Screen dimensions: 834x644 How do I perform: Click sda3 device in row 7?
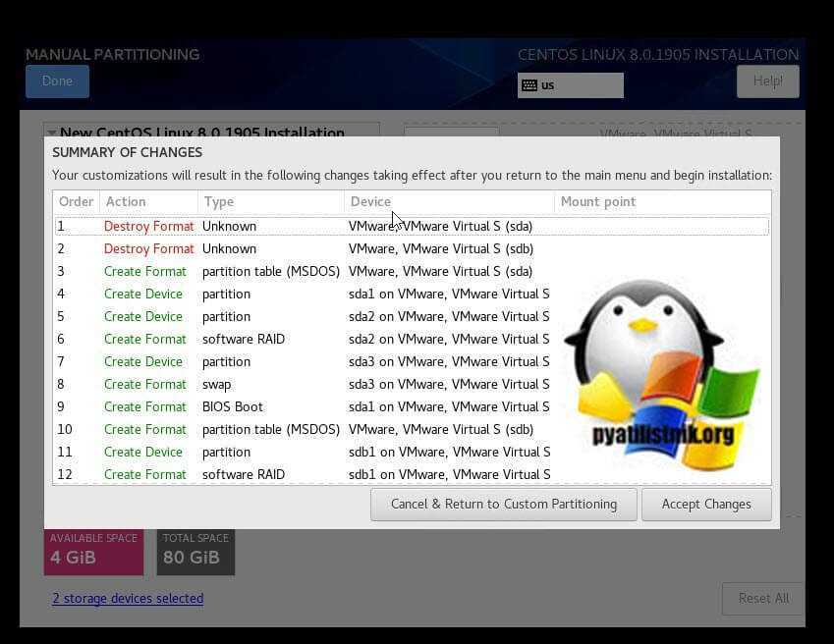tap(449, 362)
